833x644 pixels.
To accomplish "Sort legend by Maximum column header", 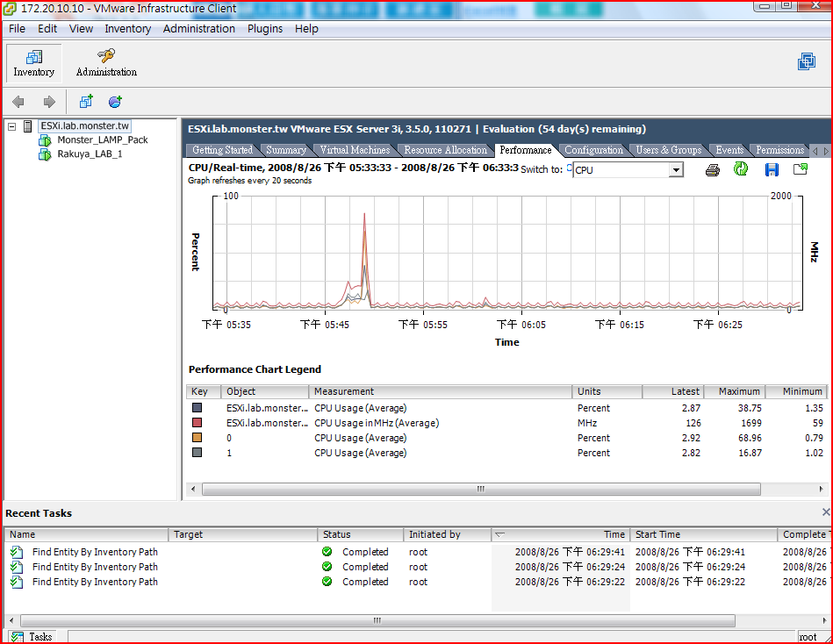I will 735,392.
